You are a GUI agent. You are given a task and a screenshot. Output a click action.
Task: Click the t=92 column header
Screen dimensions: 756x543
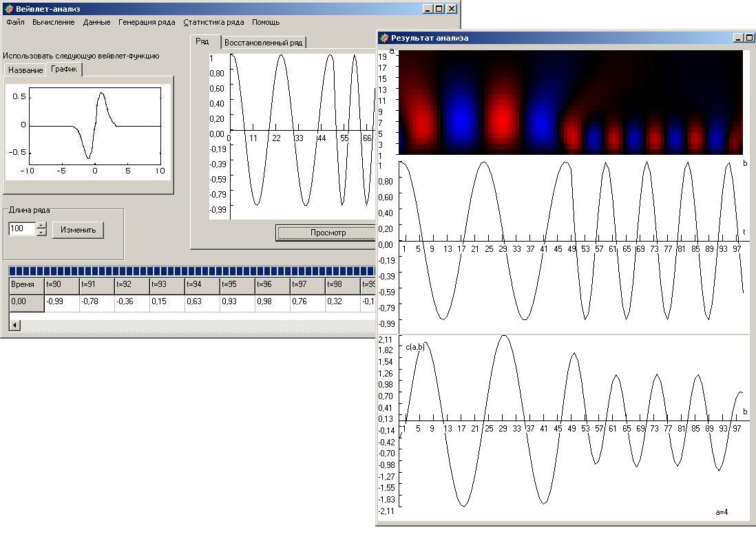pyautogui.click(x=132, y=286)
